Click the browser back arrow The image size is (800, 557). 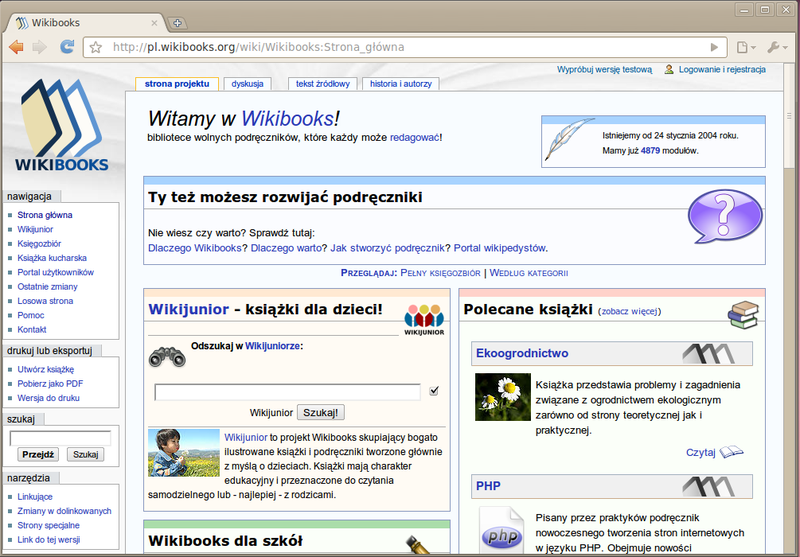click(x=16, y=47)
